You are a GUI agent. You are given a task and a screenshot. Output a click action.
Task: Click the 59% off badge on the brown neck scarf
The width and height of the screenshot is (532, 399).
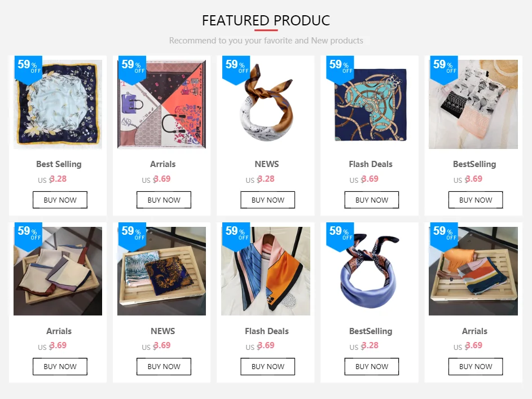(236, 69)
